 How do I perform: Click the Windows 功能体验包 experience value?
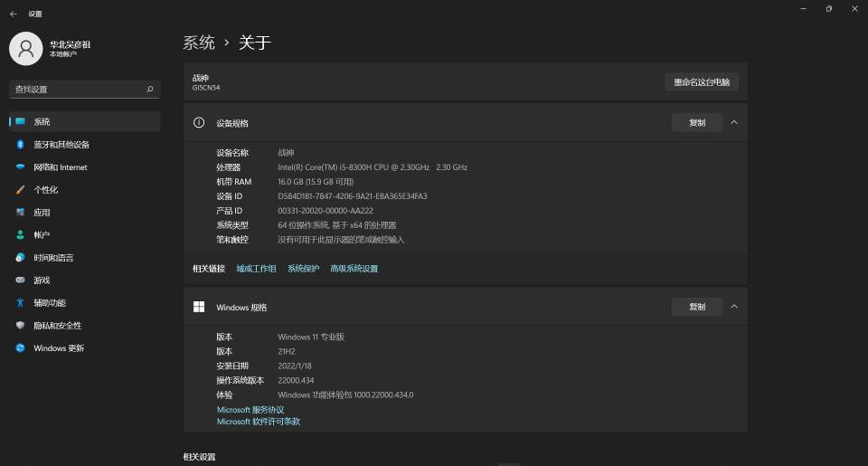345,395
